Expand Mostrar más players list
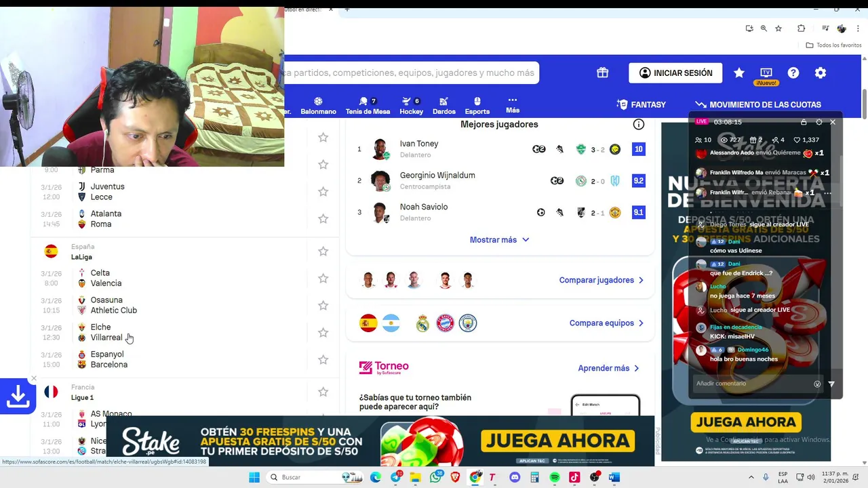 click(x=500, y=240)
